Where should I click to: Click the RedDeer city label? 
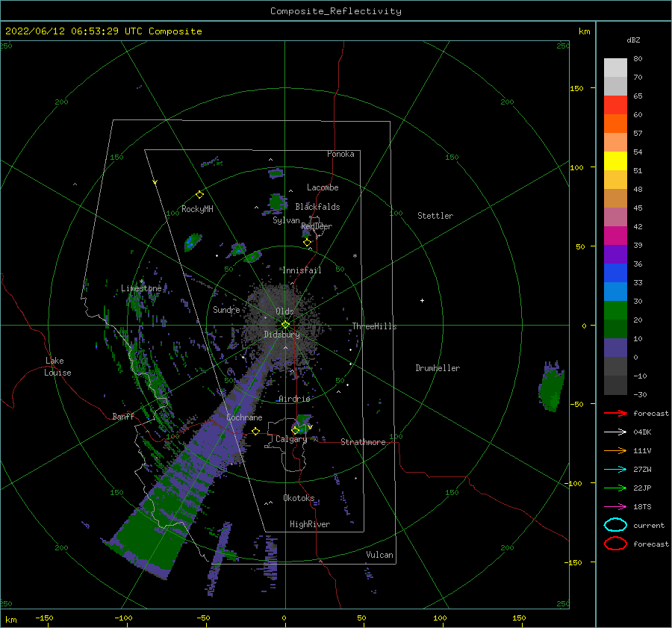[317, 226]
